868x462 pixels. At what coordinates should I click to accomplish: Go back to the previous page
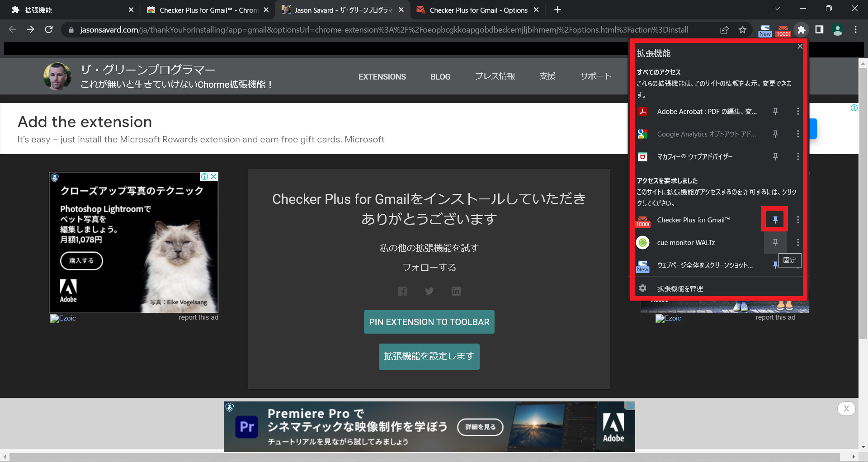click(x=12, y=30)
